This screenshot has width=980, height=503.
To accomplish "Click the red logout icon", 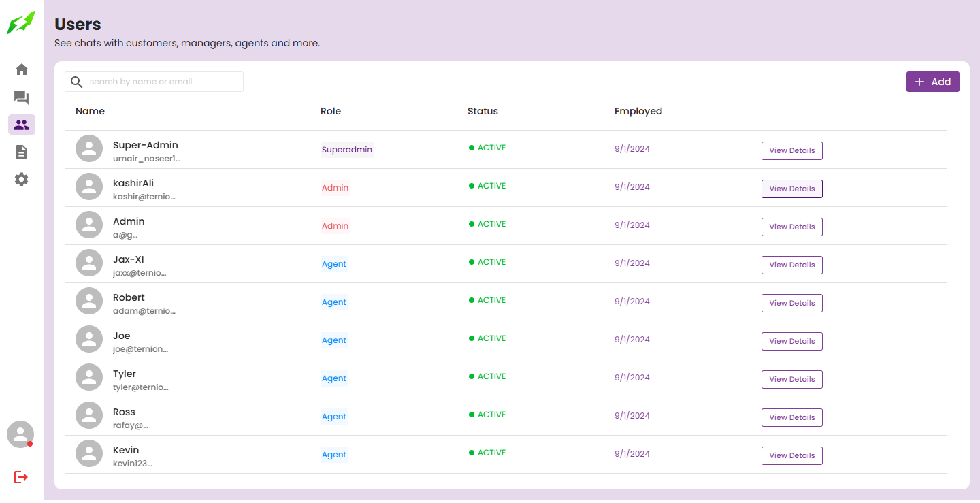I will coord(21,477).
